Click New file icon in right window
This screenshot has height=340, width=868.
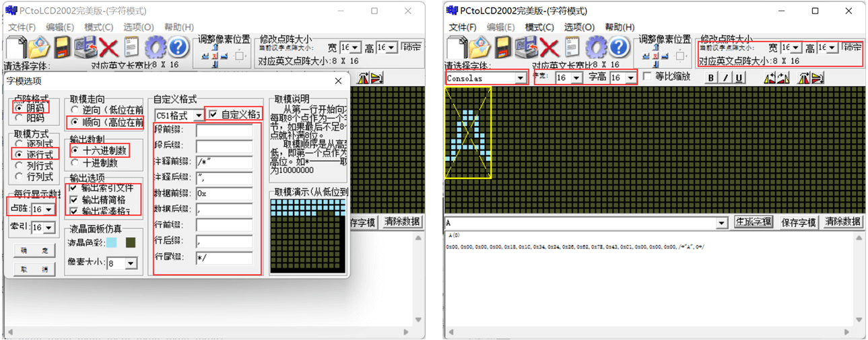click(x=457, y=48)
